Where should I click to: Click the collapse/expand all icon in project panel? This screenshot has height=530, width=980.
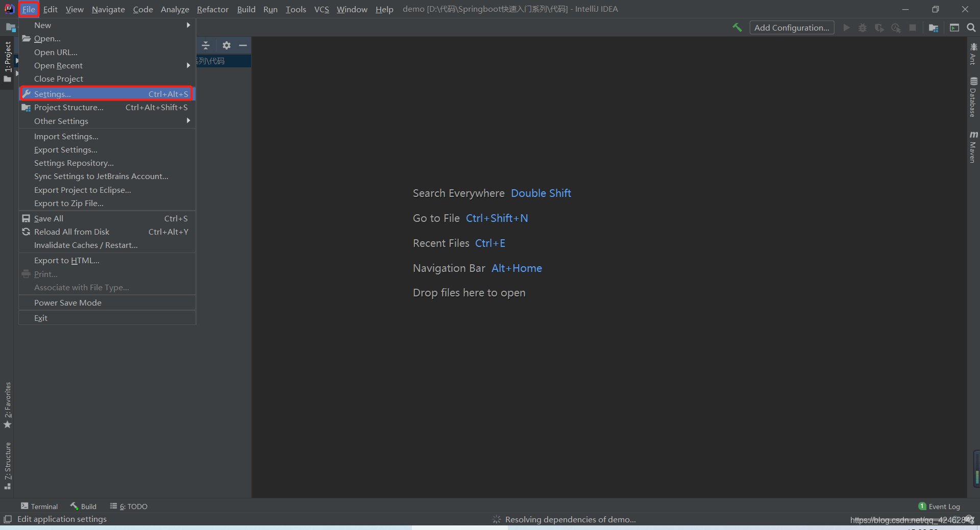(x=206, y=45)
